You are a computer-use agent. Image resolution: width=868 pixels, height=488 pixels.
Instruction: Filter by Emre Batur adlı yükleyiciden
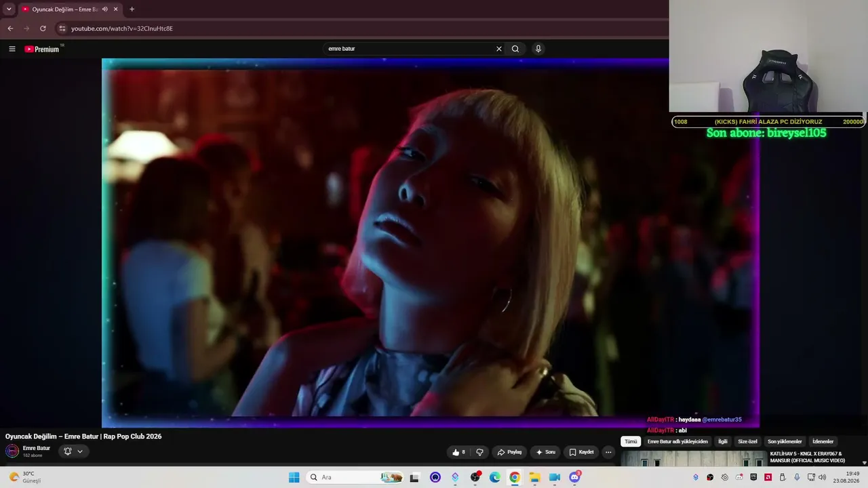(x=677, y=441)
